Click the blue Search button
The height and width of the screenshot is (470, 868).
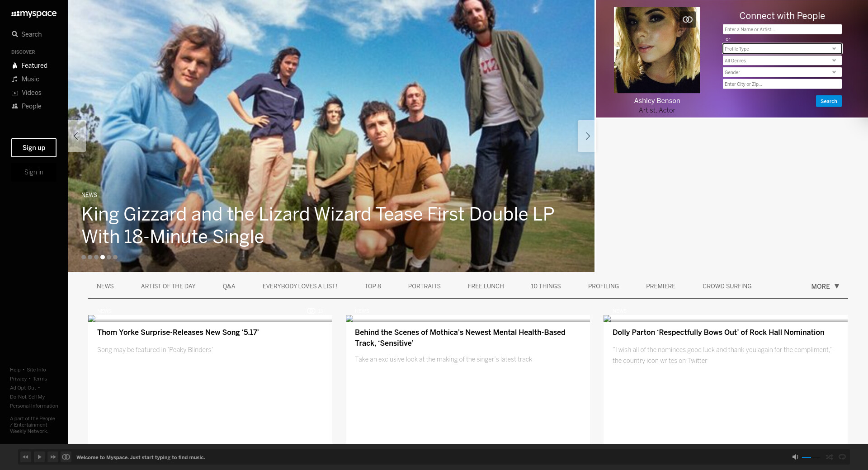(829, 101)
